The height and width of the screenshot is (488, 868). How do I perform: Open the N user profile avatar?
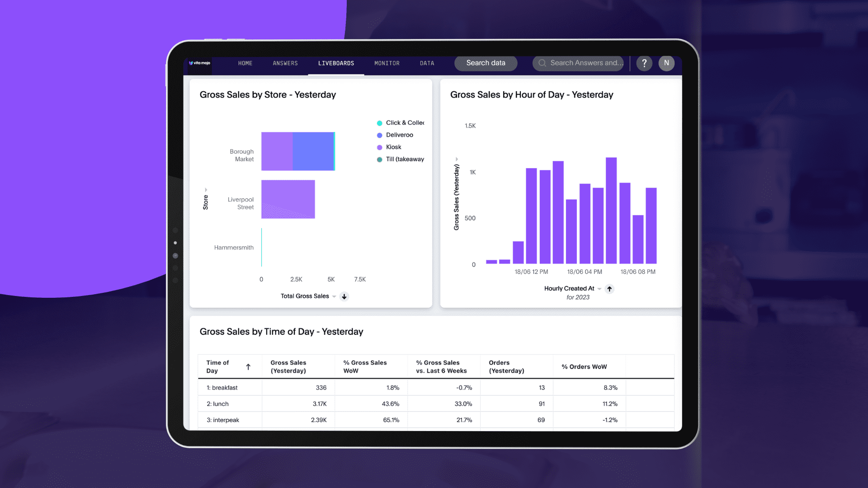tap(666, 63)
